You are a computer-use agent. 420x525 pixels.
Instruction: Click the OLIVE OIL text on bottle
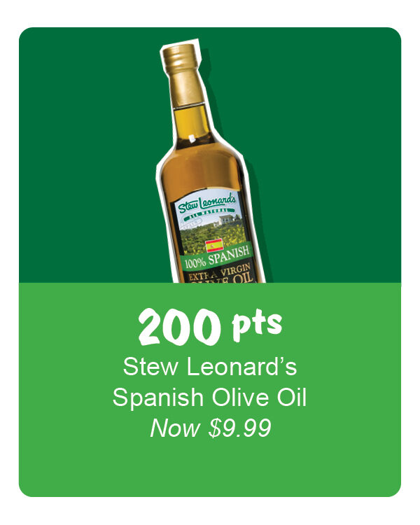pyautogui.click(x=223, y=279)
